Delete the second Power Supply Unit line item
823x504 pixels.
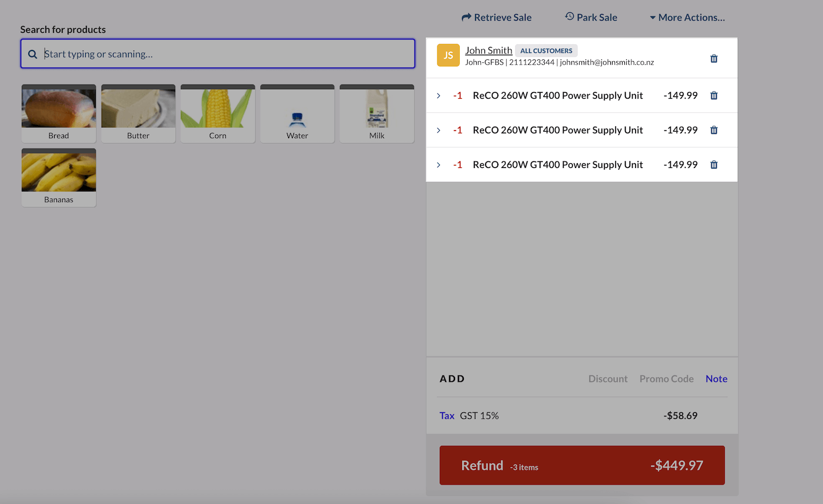click(x=714, y=130)
